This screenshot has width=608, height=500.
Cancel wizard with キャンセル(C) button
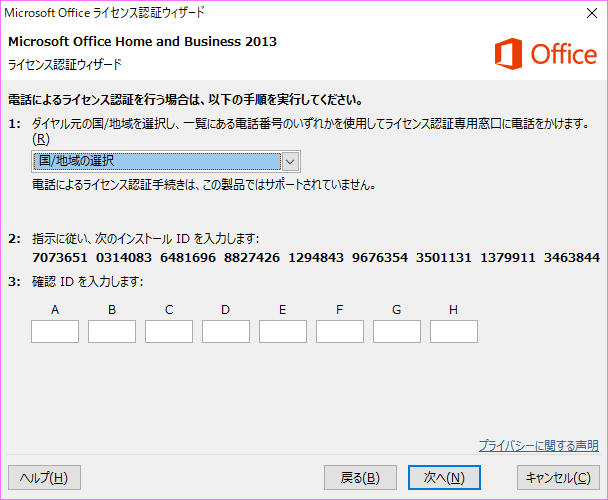click(x=558, y=478)
